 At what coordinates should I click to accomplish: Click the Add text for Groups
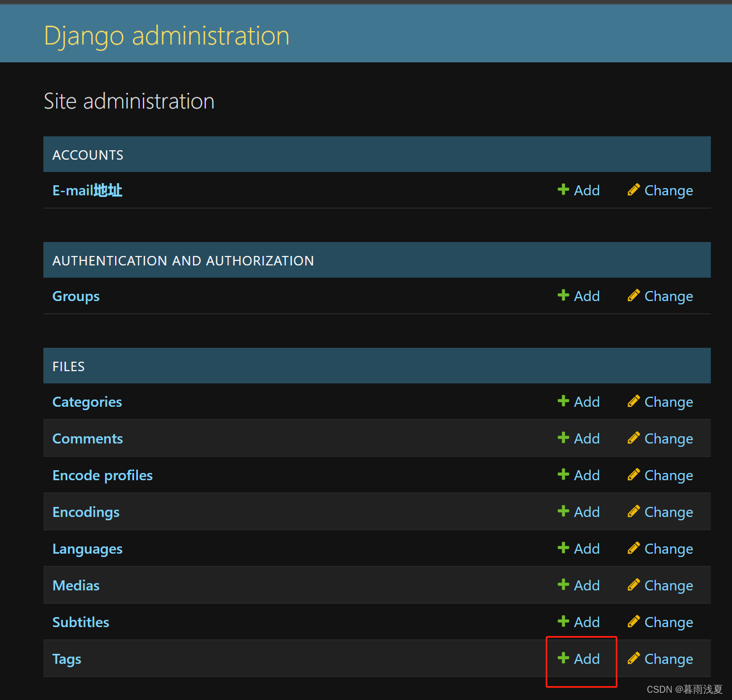click(x=587, y=296)
